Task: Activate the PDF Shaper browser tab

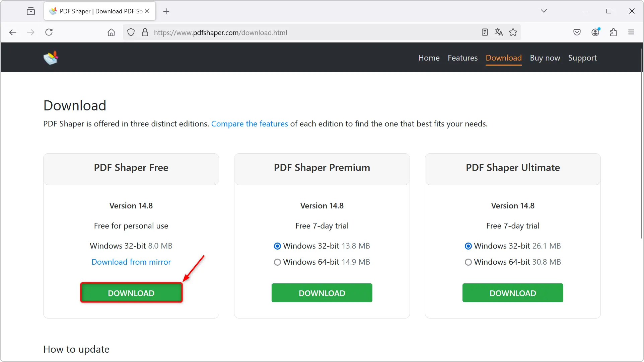Action: pyautogui.click(x=99, y=11)
